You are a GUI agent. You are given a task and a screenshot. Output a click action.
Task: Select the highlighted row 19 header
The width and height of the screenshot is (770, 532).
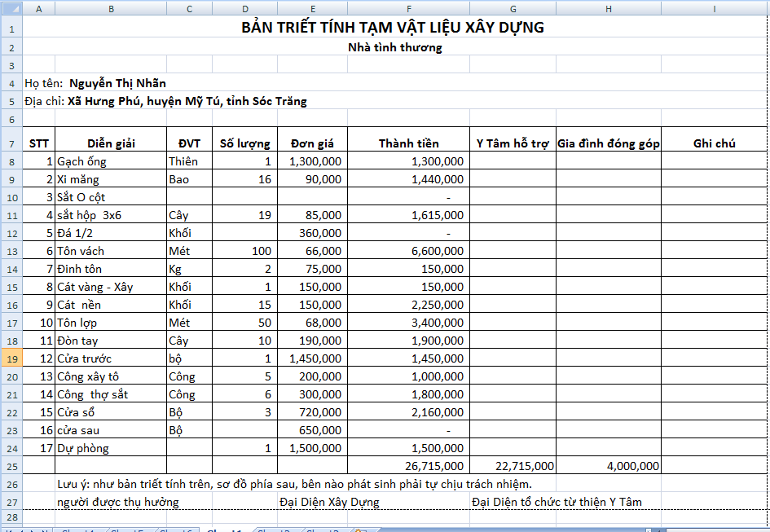(x=11, y=358)
